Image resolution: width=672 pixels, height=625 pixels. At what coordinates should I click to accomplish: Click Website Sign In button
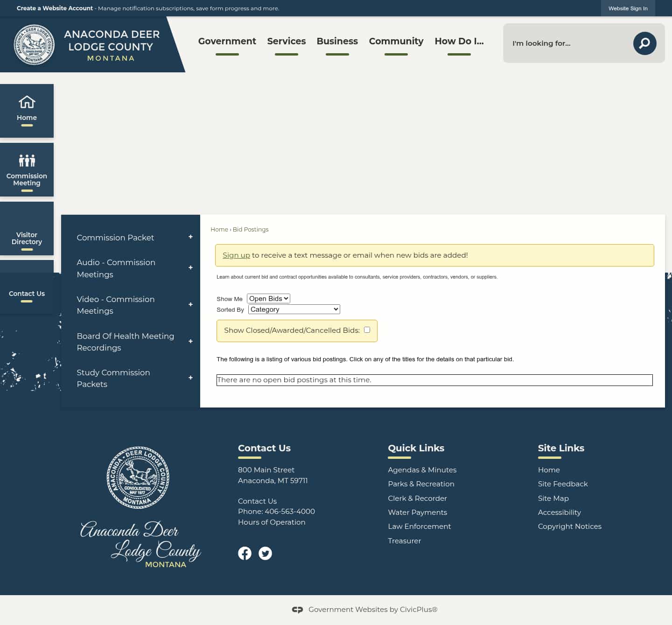coord(628,8)
